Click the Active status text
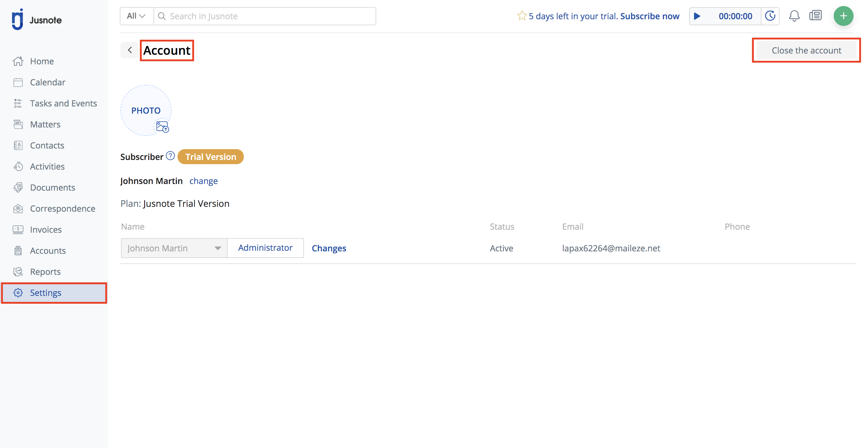 coord(501,248)
